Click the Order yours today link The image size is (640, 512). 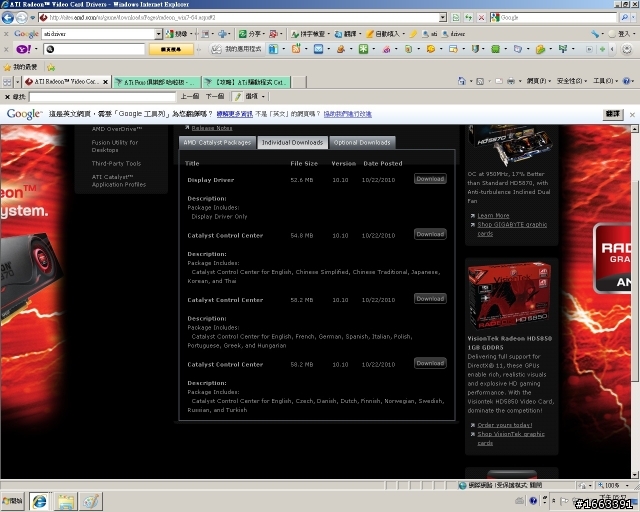[x=504, y=425]
